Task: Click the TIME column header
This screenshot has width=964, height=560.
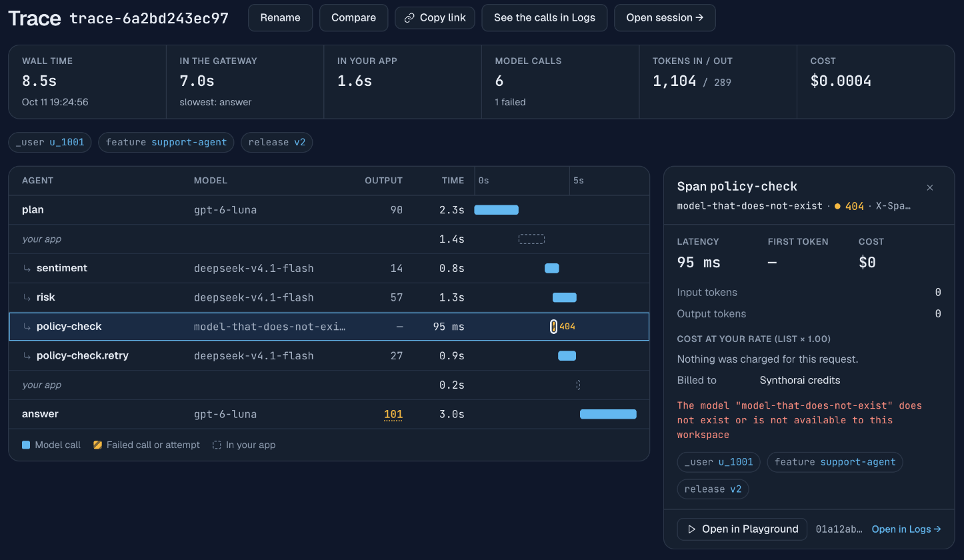Action: click(453, 181)
